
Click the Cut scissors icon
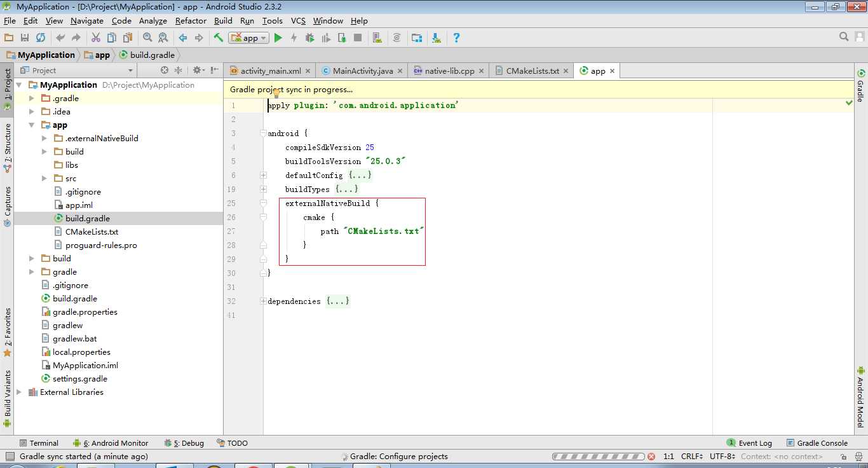96,38
